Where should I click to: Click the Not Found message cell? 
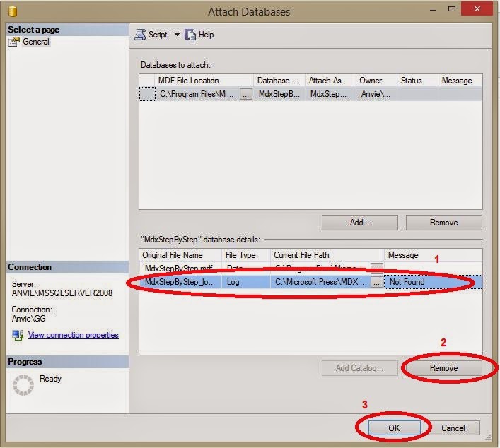[x=433, y=282]
